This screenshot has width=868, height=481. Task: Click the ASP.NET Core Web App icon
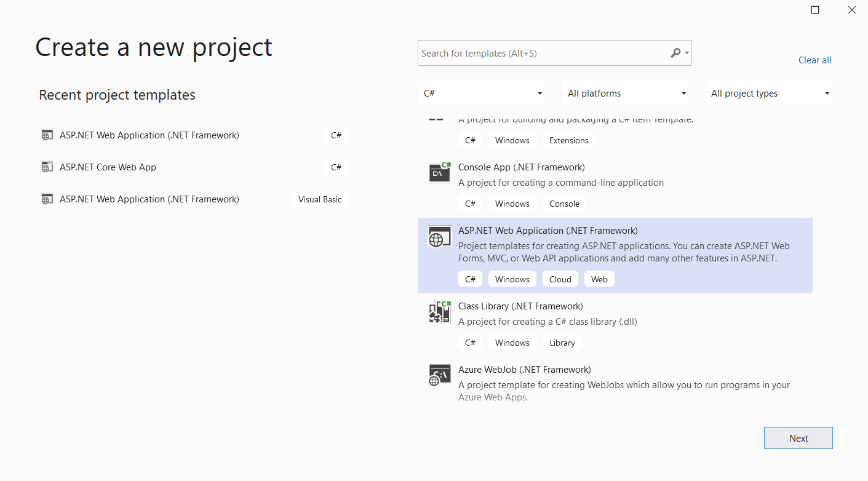click(47, 167)
